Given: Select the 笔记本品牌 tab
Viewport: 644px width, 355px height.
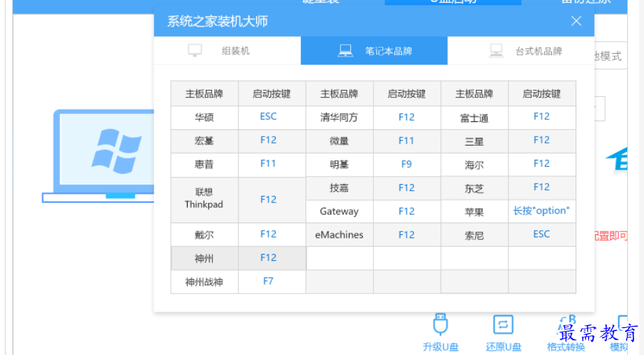Looking at the screenshot, I should tap(374, 50).
